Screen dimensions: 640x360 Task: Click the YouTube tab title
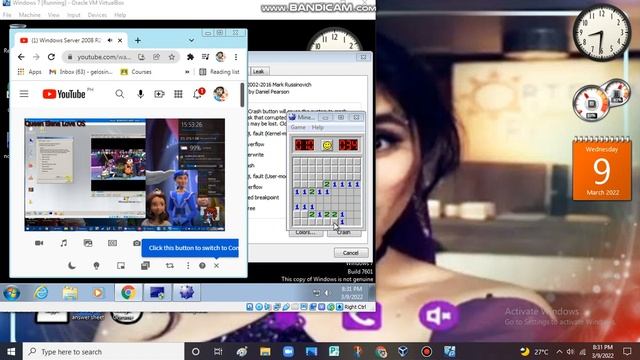pos(66,40)
